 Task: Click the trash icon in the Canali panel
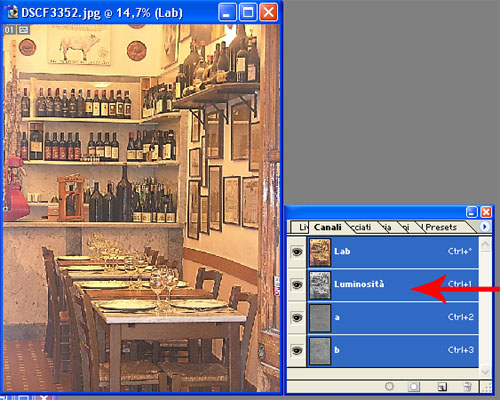(467, 387)
